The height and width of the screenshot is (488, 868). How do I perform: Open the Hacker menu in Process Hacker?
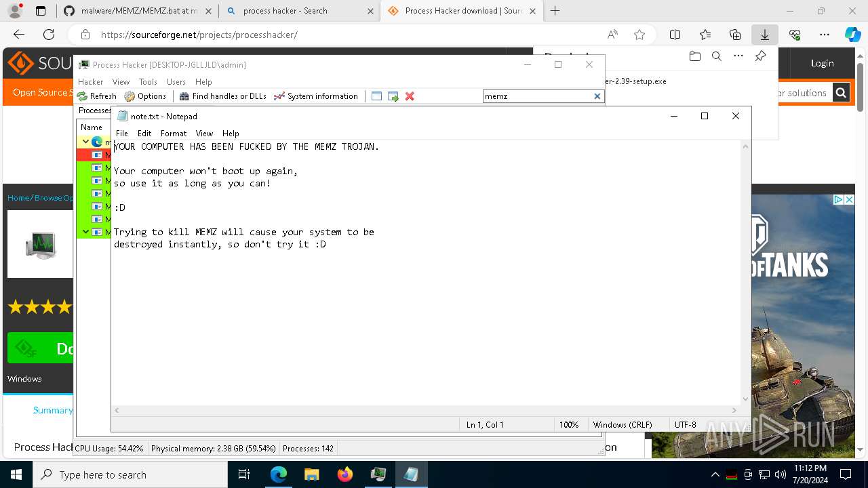(x=91, y=81)
